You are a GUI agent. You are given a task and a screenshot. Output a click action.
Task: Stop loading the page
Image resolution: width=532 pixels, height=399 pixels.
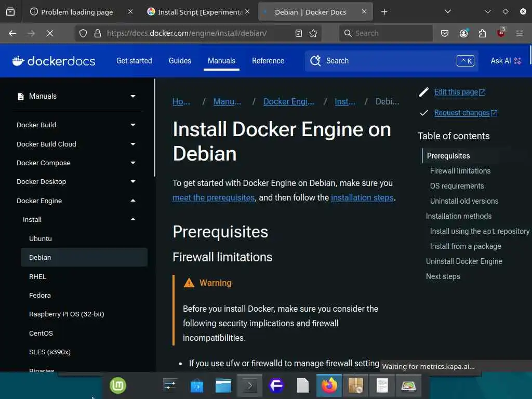pos(50,33)
